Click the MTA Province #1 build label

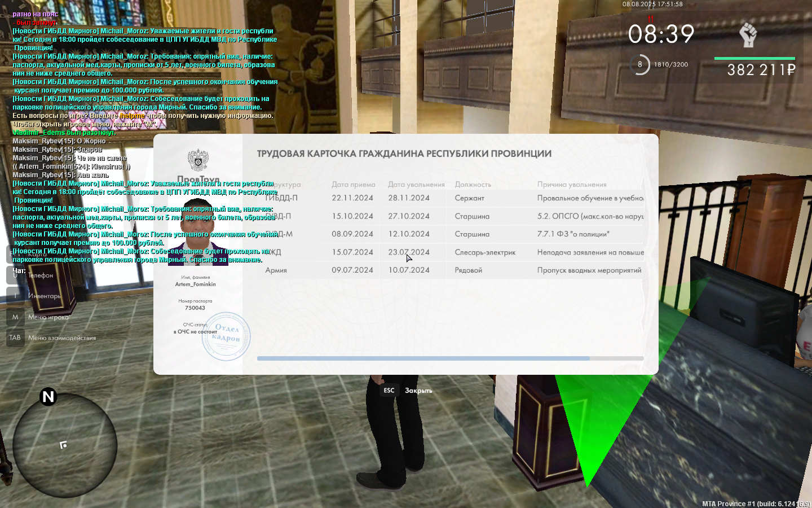(756, 503)
